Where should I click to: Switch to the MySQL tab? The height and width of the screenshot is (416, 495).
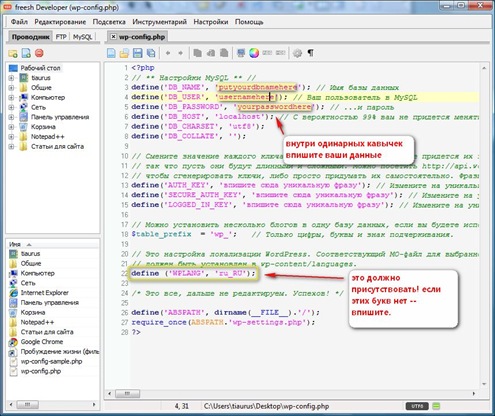coord(82,37)
